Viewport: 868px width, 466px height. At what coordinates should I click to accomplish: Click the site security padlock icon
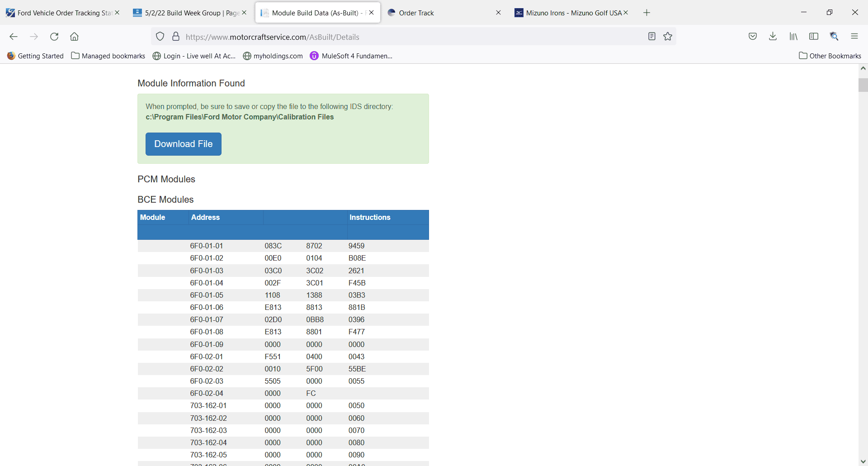(x=176, y=37)
